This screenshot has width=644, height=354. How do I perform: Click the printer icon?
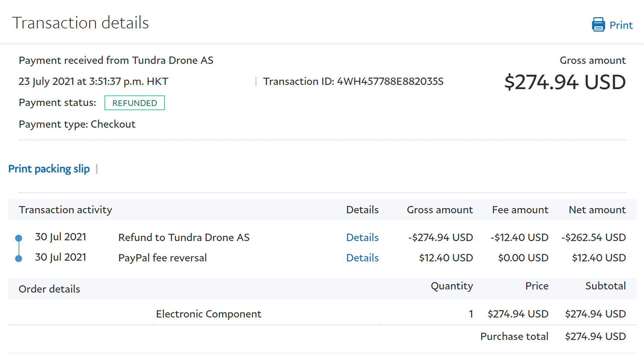coord(598,25)
